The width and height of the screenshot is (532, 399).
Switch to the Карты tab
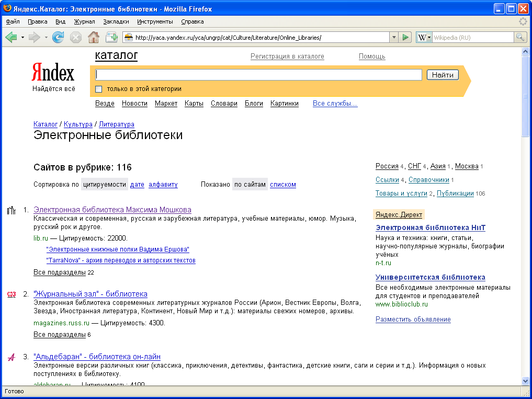pyautogui.click(x=194, y=104)
